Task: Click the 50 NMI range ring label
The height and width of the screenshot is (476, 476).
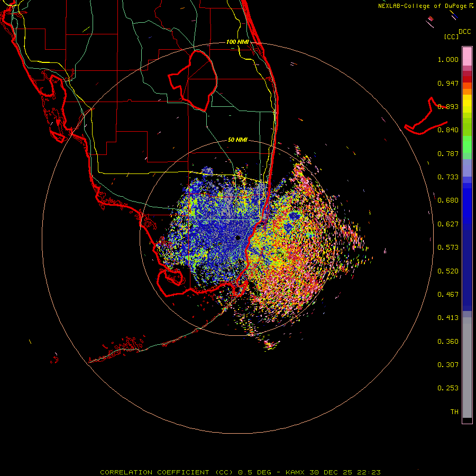Action: coord(237,140)
